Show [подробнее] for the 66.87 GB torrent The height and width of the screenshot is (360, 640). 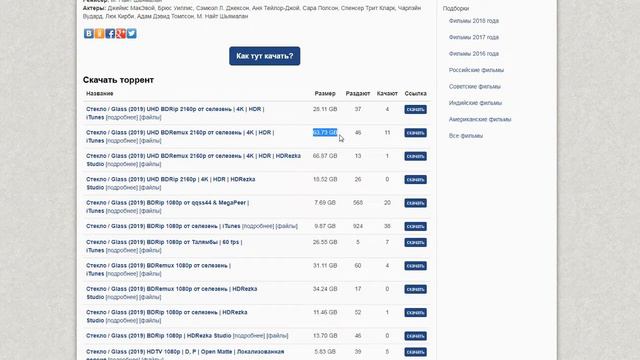coord(122,164)
